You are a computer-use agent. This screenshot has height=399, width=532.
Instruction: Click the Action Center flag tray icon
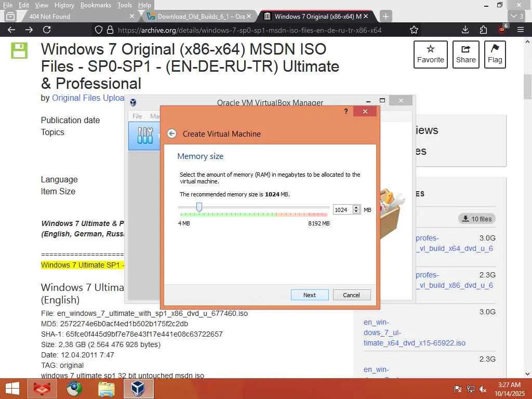458,389
